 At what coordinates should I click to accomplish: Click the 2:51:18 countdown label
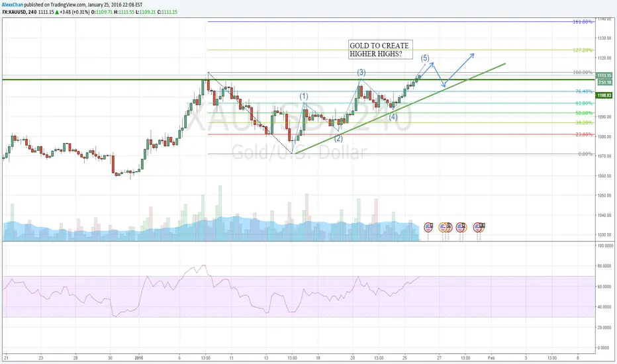604,82
